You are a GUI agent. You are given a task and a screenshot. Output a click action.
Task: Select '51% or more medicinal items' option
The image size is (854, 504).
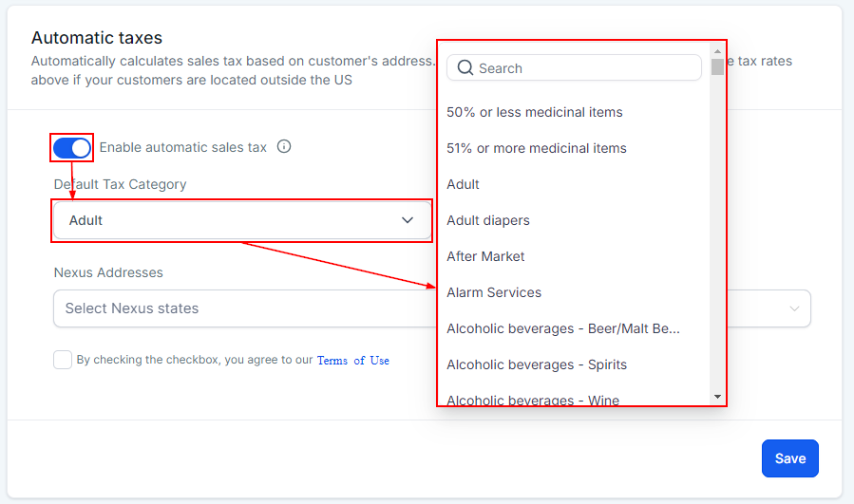point(537,148)
